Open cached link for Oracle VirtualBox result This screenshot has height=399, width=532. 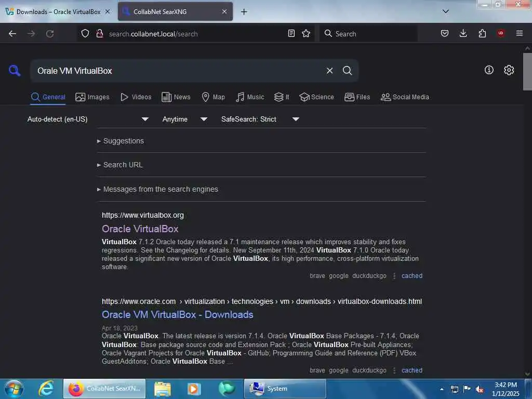(x=412, y=276)
